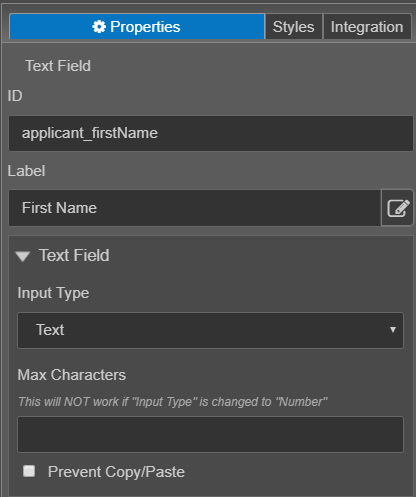Open the label rich-text edit icon
Screen dimensions: 416x497
pyautogui.click(x=398, y=208)
